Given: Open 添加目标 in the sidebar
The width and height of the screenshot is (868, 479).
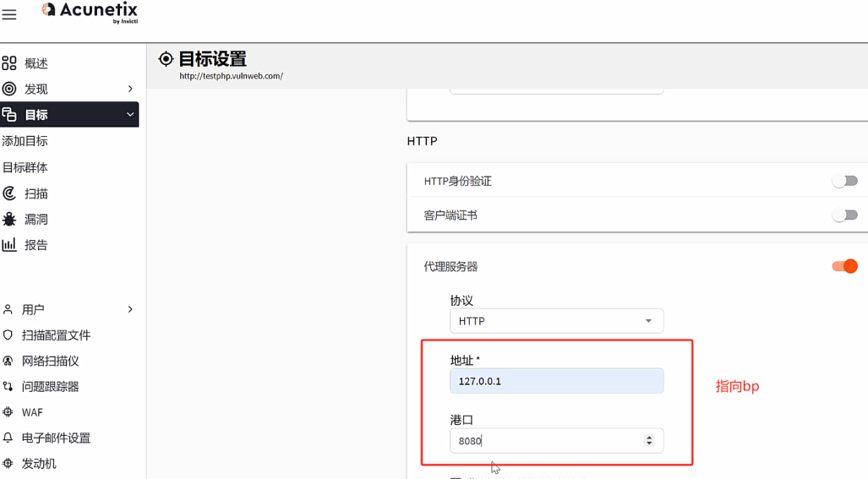Looking at the screenshot, I should [25, 141].
